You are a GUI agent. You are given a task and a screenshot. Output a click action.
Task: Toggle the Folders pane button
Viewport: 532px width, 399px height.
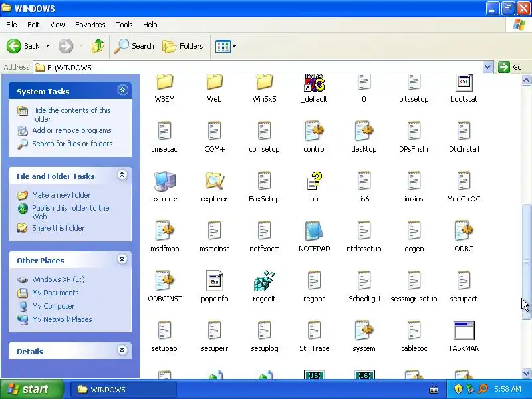[183, 46]
